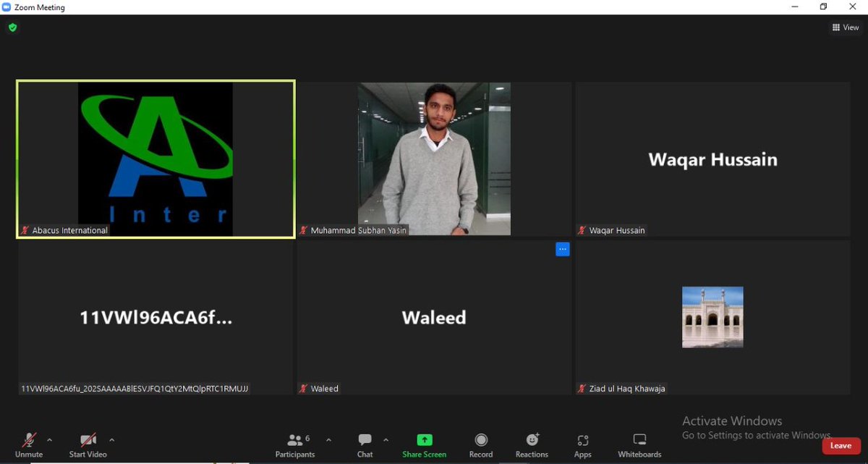Click the Abacus International name label
This screenshot has width=868, height=464.
click(70, 230)
